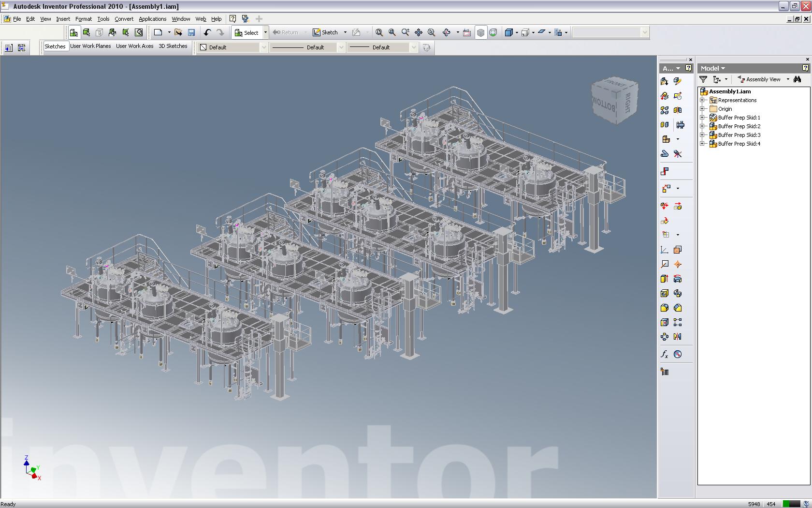This screenshot has width=812, height=508.
Task: Click the Bill of Materials icon
Action: pyautogui.click(x=665, y=372)
